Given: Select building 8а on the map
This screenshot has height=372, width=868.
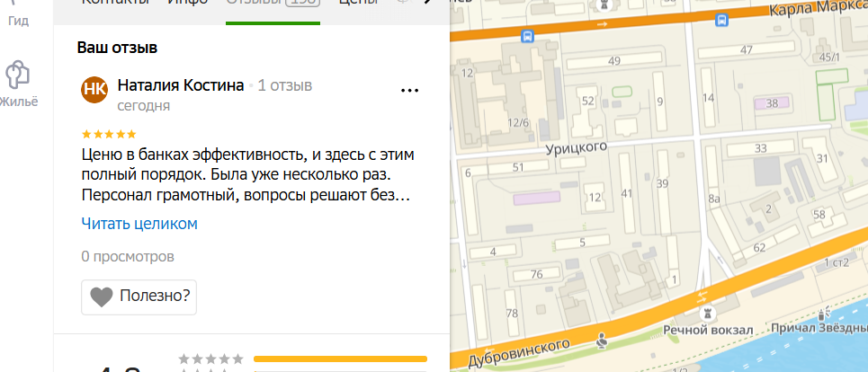Looking at the screenshot, I should 713,199.
